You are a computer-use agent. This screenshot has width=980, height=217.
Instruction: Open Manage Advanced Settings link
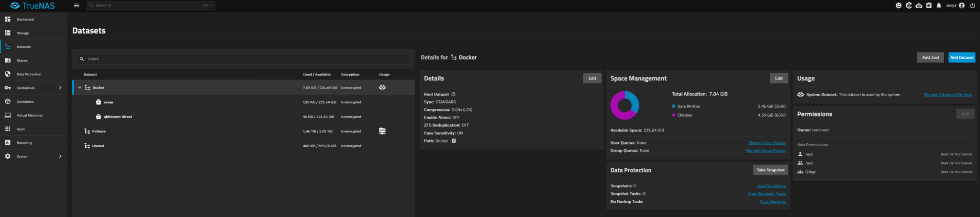coord(948,95)
